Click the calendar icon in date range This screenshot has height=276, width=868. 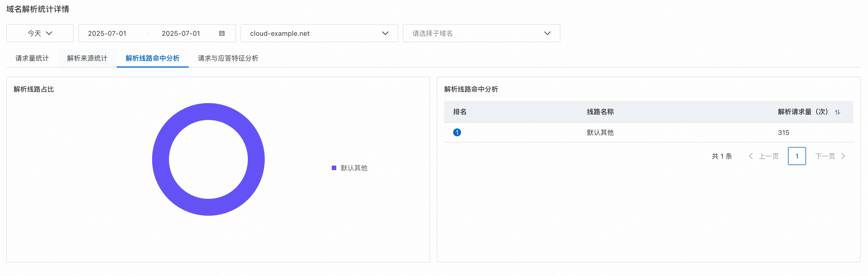point(222,33)
